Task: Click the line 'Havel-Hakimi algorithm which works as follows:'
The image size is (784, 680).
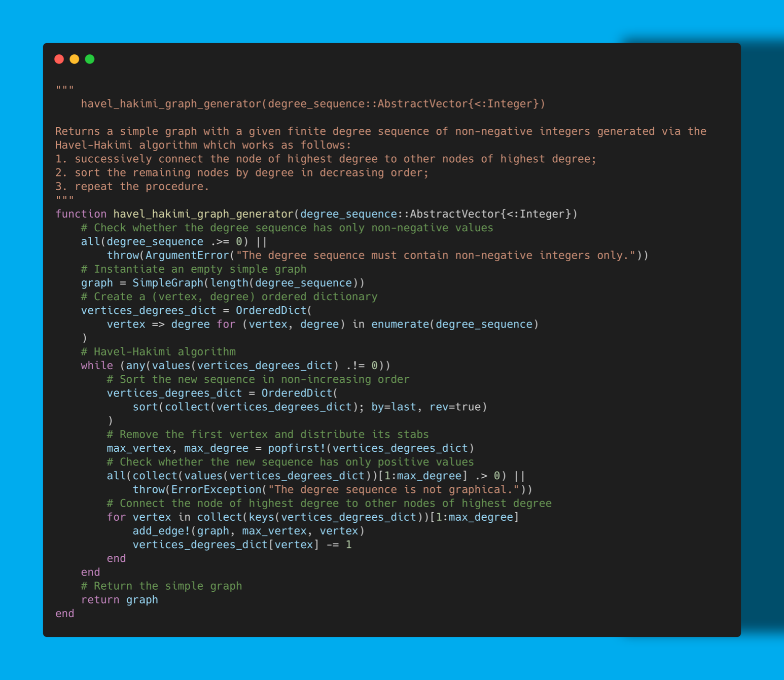Action: tap(203, 145)
